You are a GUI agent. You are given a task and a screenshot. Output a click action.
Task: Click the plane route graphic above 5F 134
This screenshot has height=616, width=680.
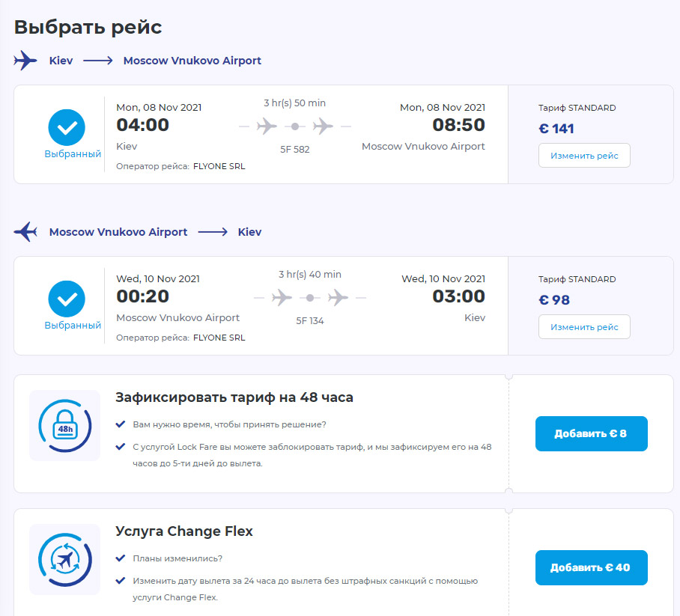309,298
